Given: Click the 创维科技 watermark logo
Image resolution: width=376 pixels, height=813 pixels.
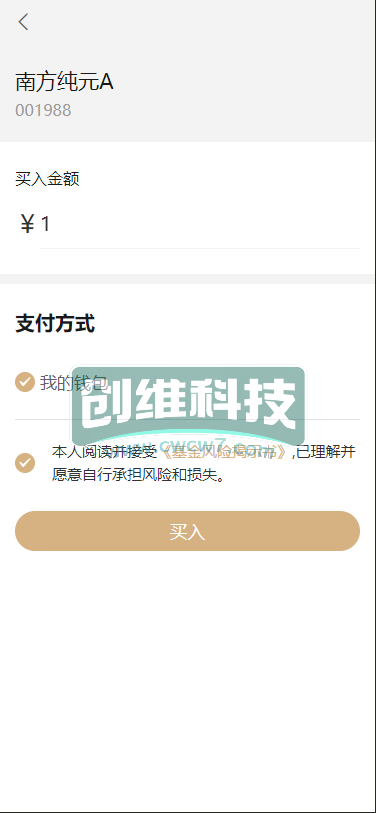Looking at the screenshot, I should (x=188, y=404).
